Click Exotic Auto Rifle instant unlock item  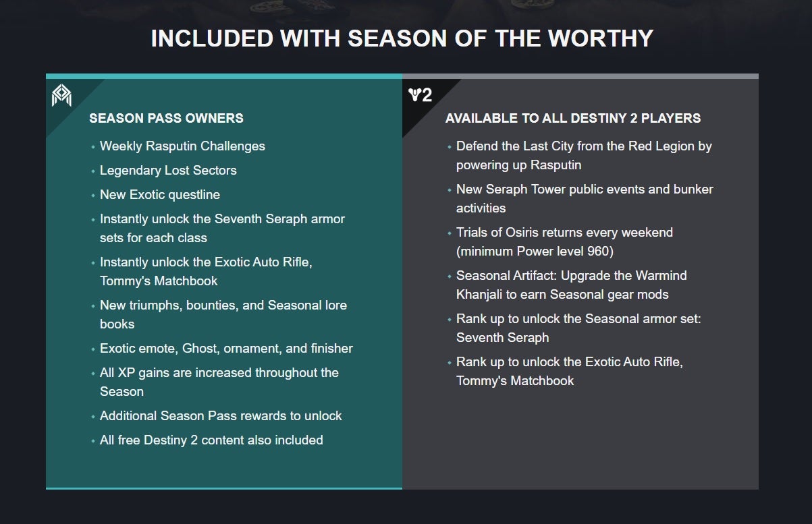click(x=206, y=271)
